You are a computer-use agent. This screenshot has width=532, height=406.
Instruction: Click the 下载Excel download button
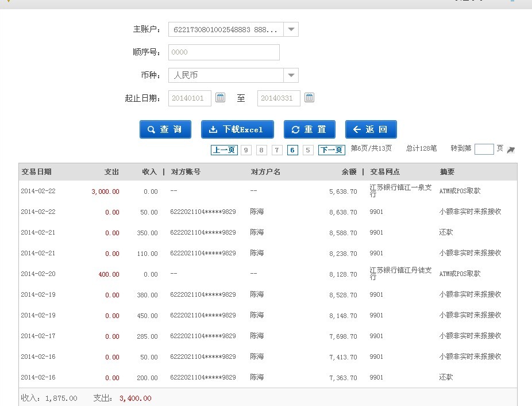[237, 129]
